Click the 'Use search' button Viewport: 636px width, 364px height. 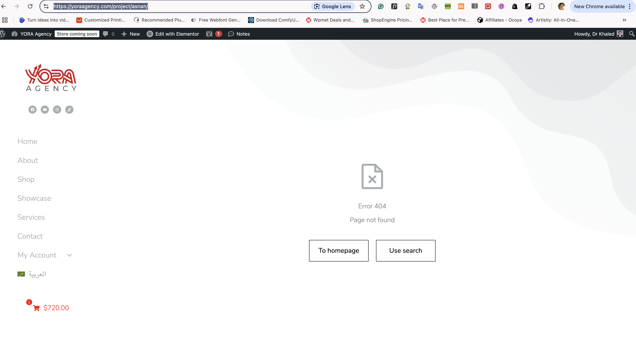click(x=405, y=251)
